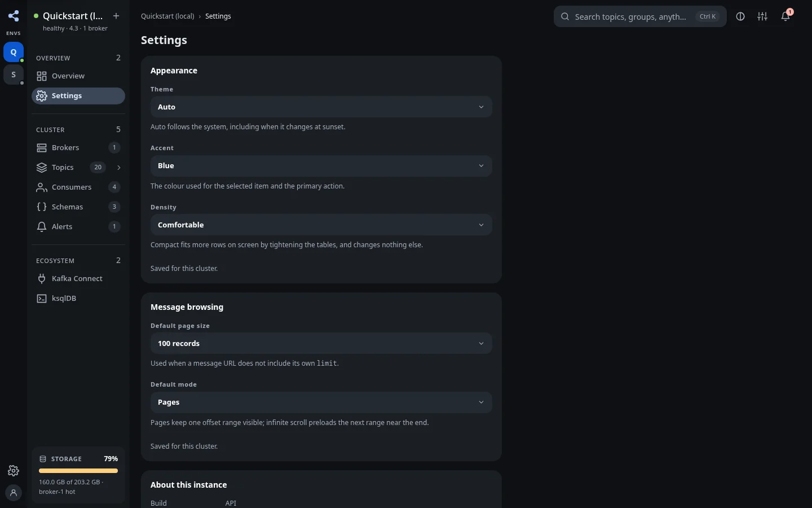The image size is (812, 508).
Task: Open the Overview page
Action: [x=78, y=76]
